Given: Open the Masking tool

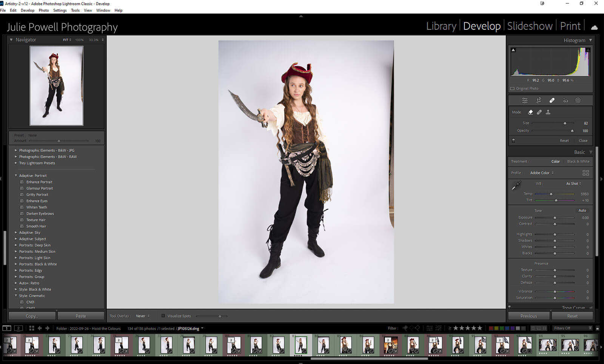Looking at the screenshot, I should click(578, 100).
